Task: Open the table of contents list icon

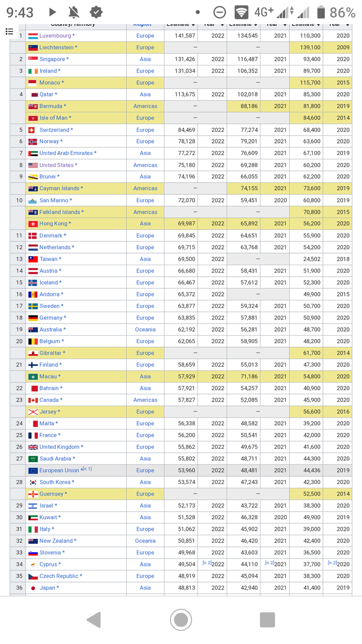Action: coord(9,32)
